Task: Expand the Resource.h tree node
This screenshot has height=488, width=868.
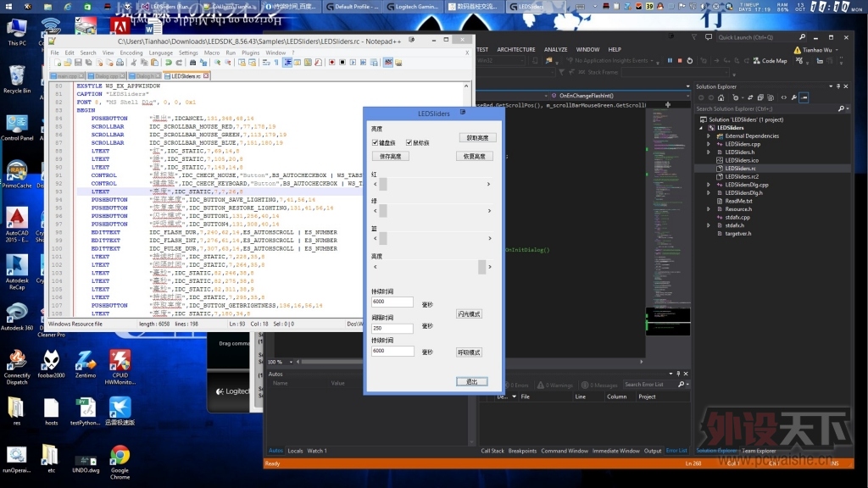Action: click(x=709, y=209)
